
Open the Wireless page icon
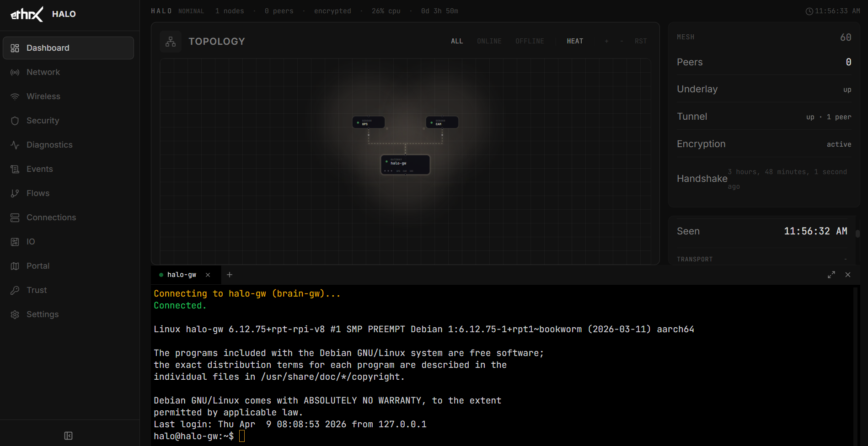[x=15, y=96]
